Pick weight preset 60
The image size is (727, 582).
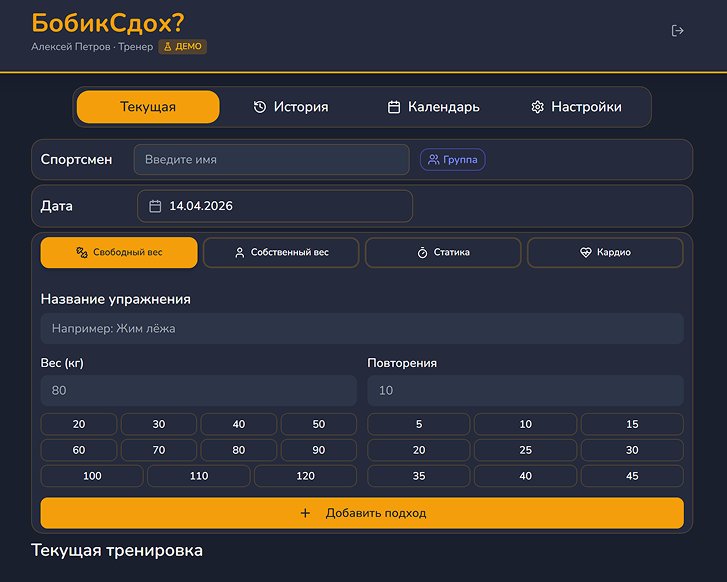click(x=79, y=450)
